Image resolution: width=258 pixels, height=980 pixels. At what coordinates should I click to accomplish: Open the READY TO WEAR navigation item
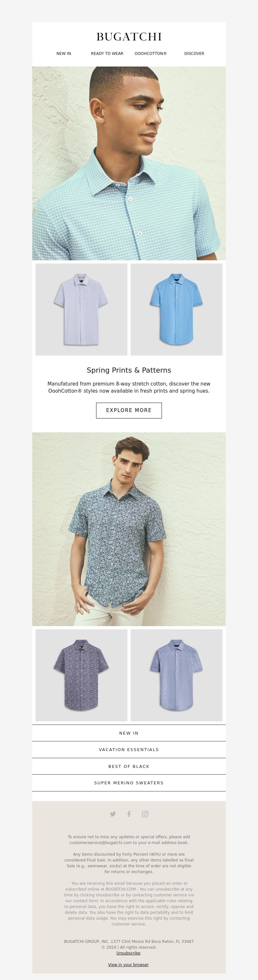pyautogui.click(x=107, y=54)
